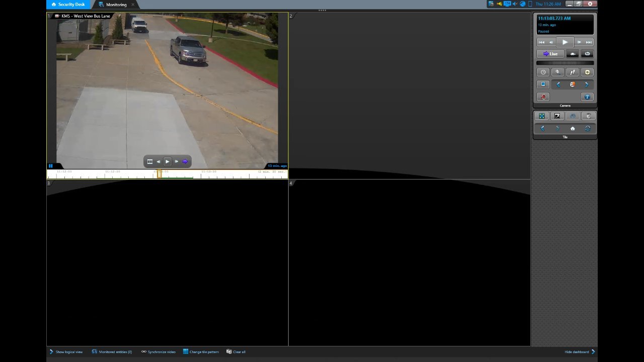Click the tile expand arrow icon
644x362 pixels.
pyautogui.click(x=557, y=116)
